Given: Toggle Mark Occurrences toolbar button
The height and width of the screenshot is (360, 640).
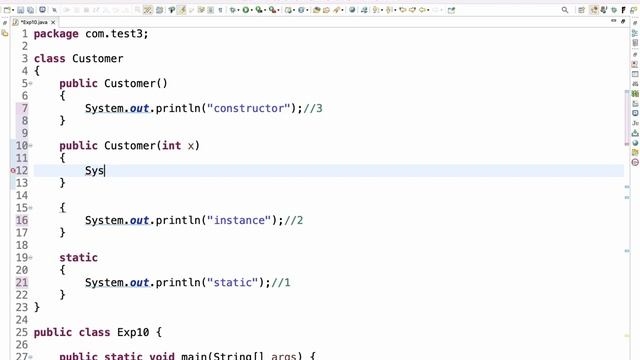Looking at the screenshot, I should click(x=182, y=10).
